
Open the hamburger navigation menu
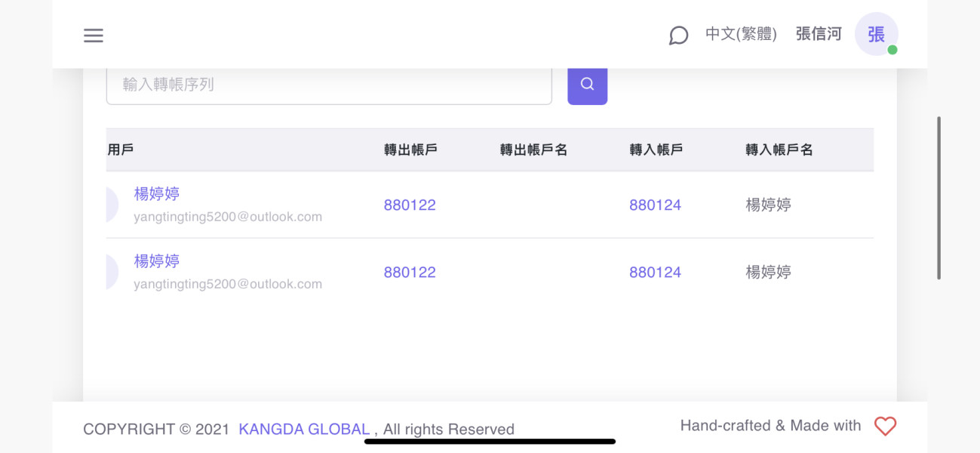(x=94, y=35)
